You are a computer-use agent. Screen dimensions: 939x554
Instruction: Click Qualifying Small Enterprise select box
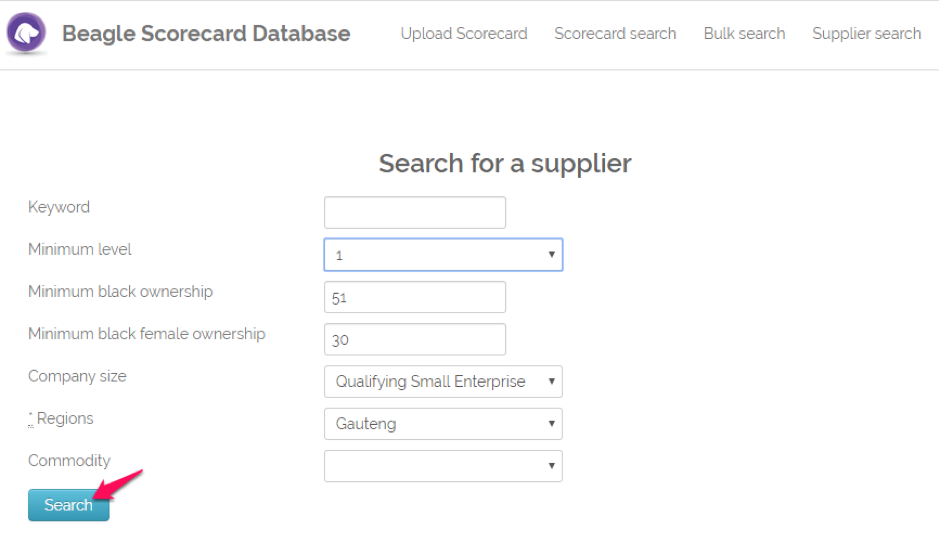pyautogui.click(x=443, y=382)
